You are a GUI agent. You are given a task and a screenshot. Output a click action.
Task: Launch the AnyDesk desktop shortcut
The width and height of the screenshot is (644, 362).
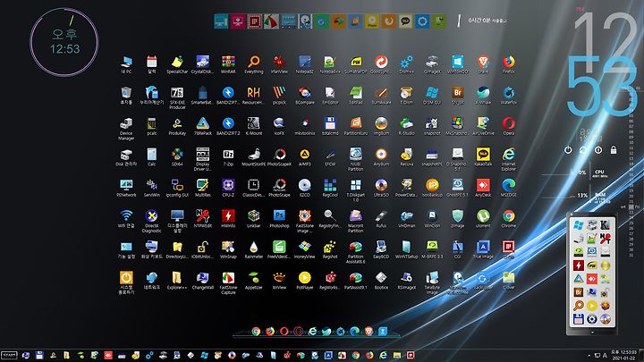click(483, 186)
